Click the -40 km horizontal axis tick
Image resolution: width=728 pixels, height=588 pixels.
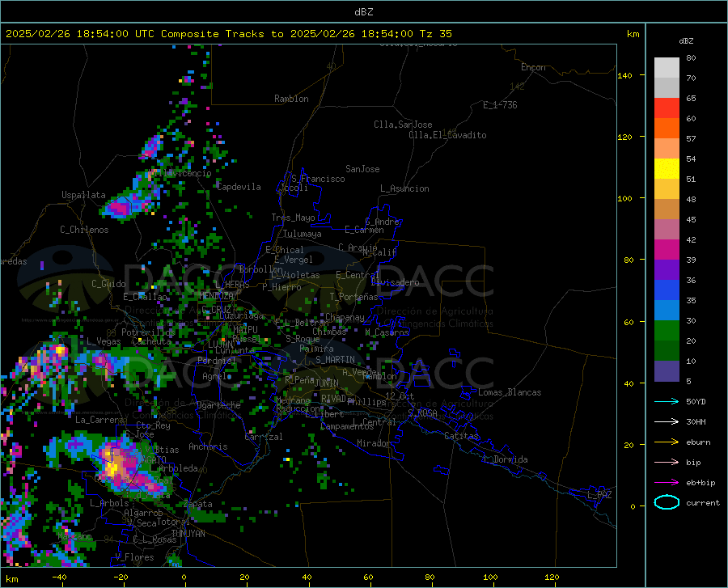[x=59, y=577]
